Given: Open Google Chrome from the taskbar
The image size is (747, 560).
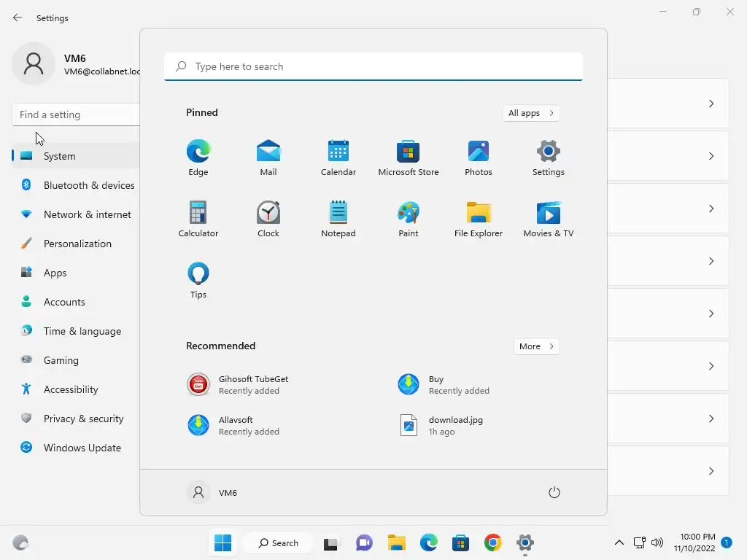Looking at the screenshot, I should tap(493, 542).
